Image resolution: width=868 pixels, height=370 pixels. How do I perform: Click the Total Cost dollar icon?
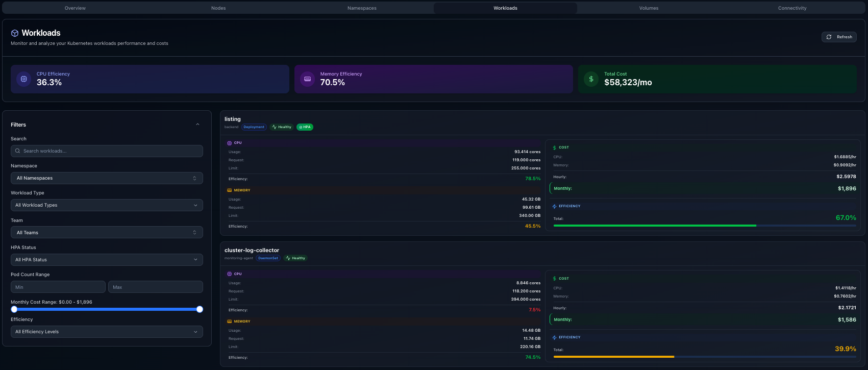[591, 79]
